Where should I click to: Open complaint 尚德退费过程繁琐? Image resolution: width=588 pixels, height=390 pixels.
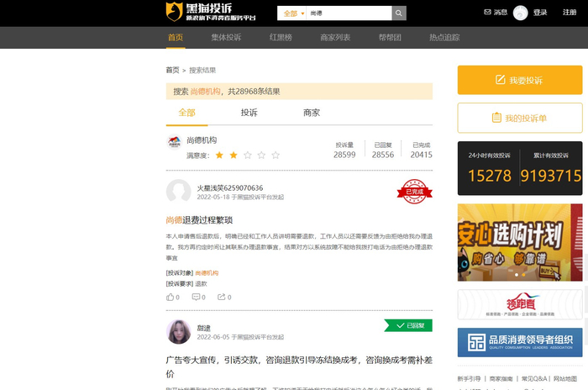pyautogui.click(x=199, y=220)
